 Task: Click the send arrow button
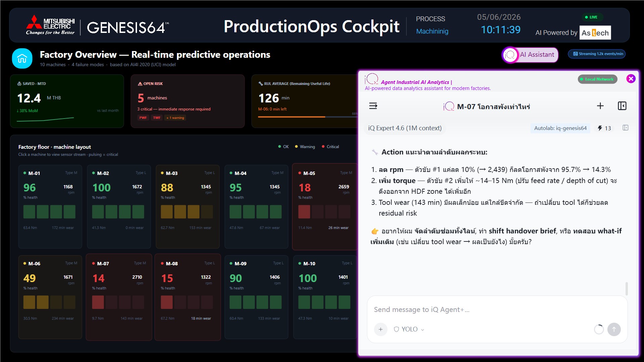[x=614, y=329]
